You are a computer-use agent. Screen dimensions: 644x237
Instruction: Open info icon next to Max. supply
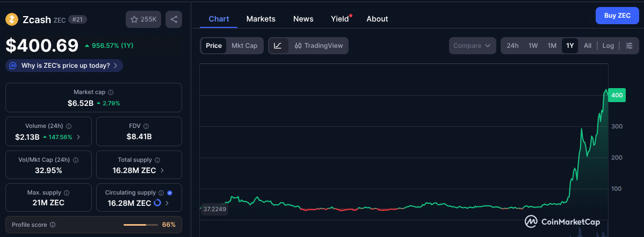tap(67, 192)
